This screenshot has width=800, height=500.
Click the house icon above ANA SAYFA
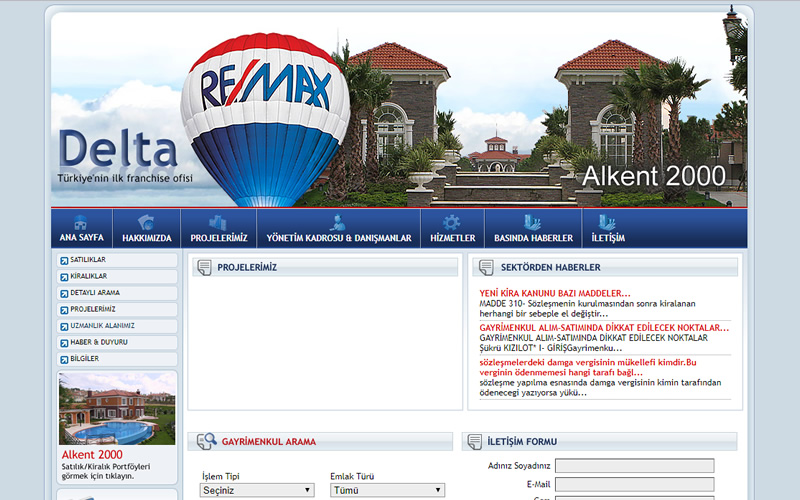81,223
